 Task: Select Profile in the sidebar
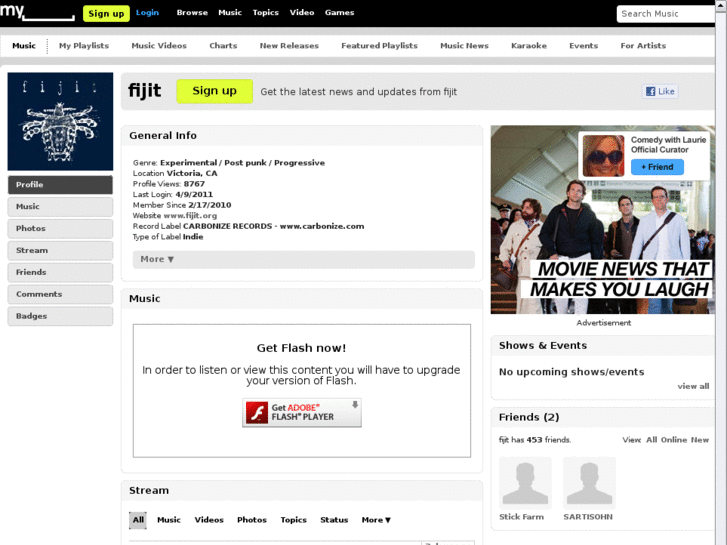tap(60, 185)
